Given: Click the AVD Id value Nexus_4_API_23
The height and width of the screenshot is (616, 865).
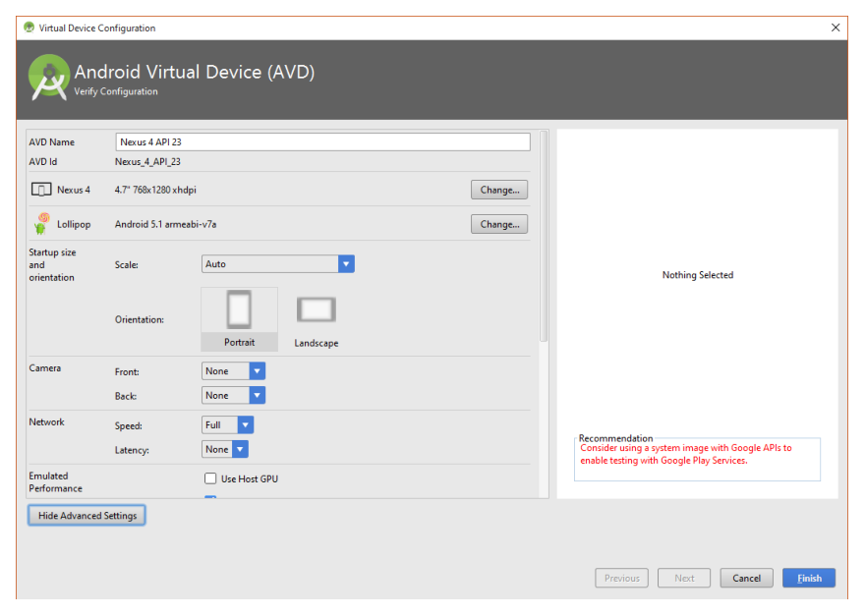Looking at the screenshot, I should click(x=147, y=161).
